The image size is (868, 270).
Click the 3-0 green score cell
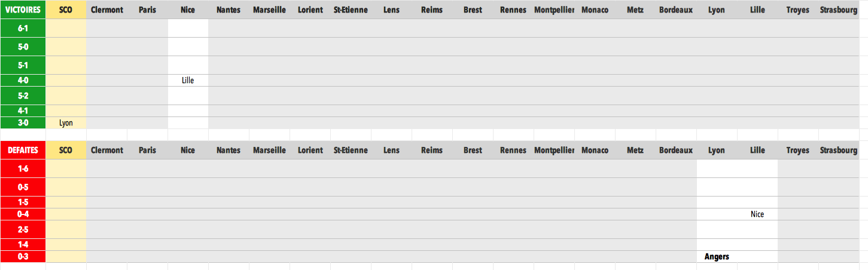[x=23, y=122]
